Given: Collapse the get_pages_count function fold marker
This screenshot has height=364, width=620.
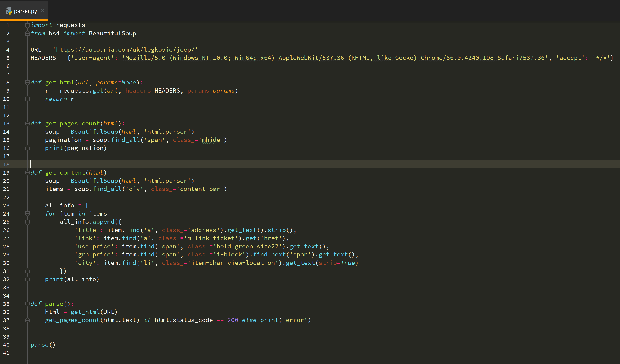Looking at the screenshot, I should (27, 124).
